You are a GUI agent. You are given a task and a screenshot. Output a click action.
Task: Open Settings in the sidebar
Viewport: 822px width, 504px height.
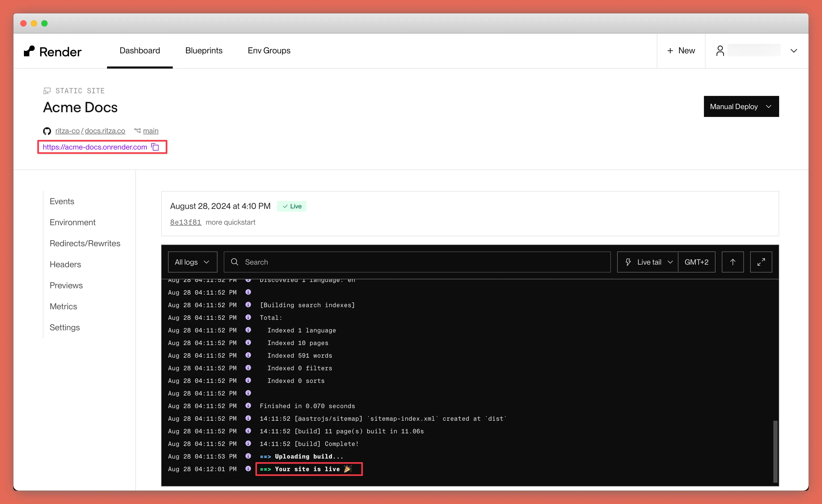click(x=65, y=327)
